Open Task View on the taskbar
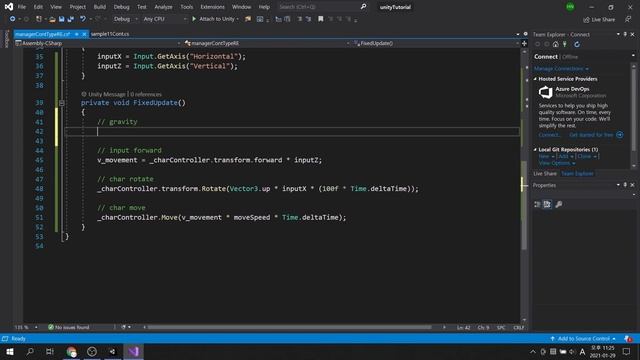Image resolution: width=640 pixels, height=360 pixels. [x=50, y=351]
